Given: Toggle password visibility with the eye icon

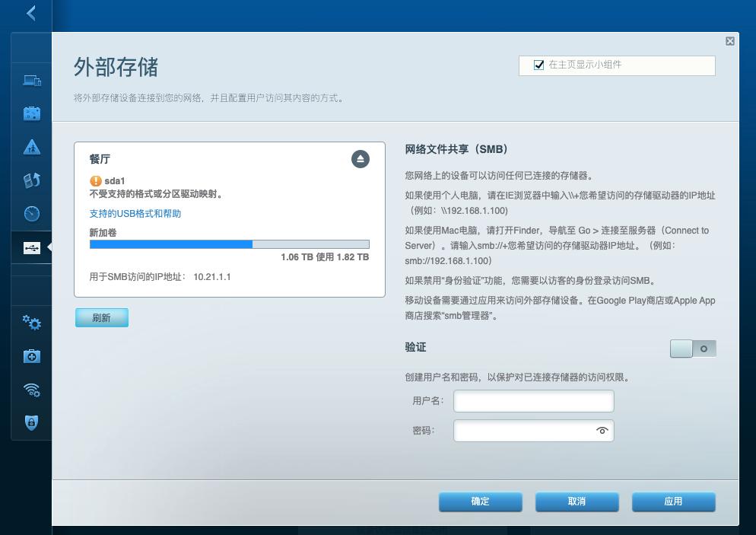Looking at the screenshot, I should click(602, 430).
